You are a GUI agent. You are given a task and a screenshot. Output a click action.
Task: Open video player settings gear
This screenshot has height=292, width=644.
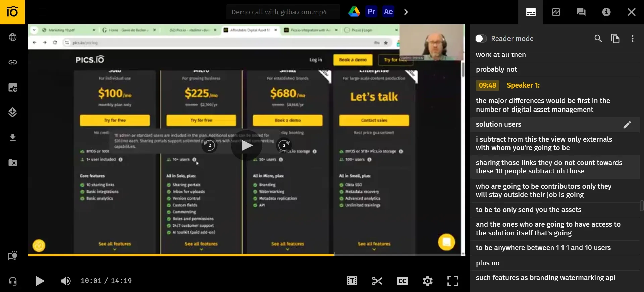coord(427,281)
